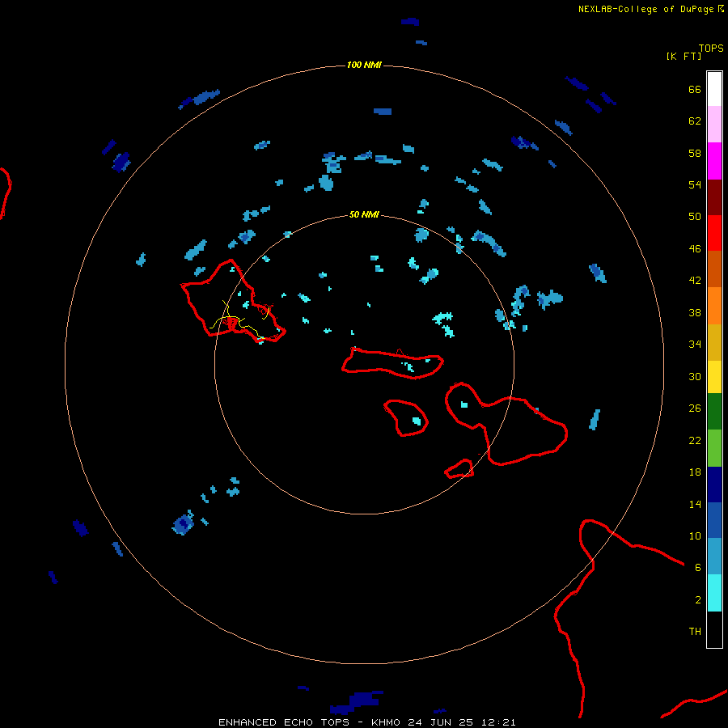Screen dimensions: 728x728
Task: Click the legend value 30
Action: point(695,376)
